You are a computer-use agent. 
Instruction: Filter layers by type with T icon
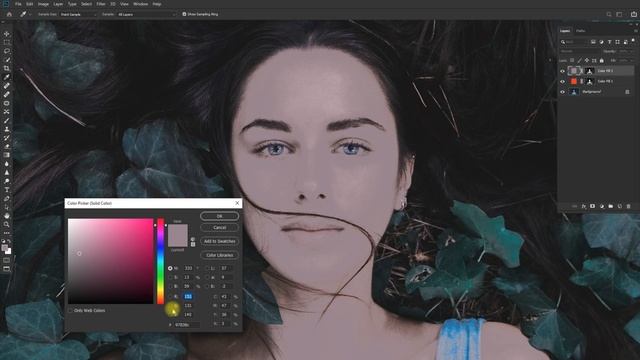tap(609, 42)
